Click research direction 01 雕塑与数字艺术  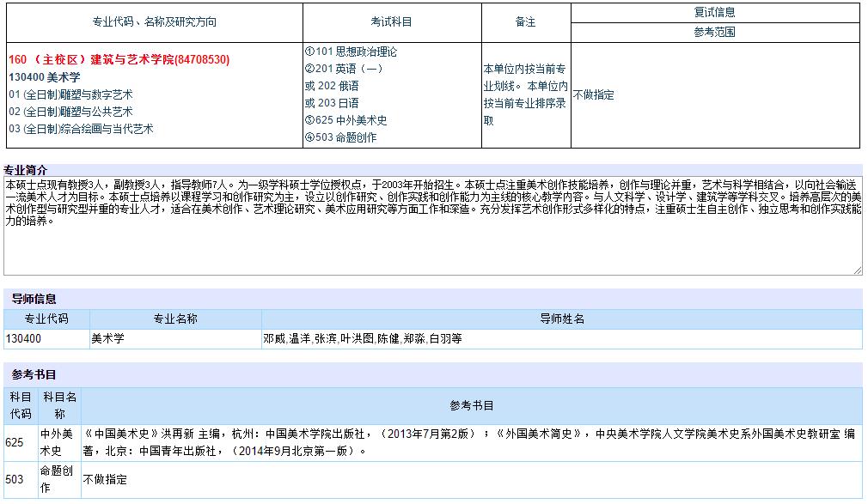tap(70, 94)
